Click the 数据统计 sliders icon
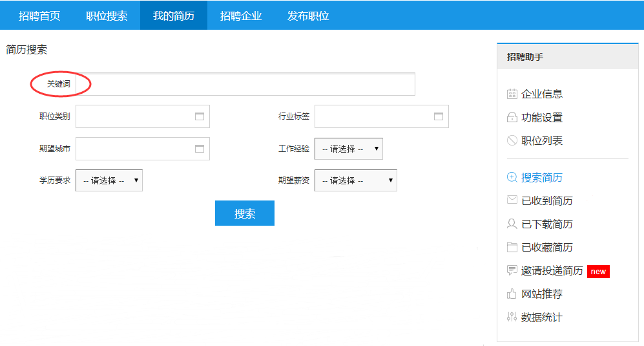The width and height of the screenshot is (644, 346). click(512, 317)
